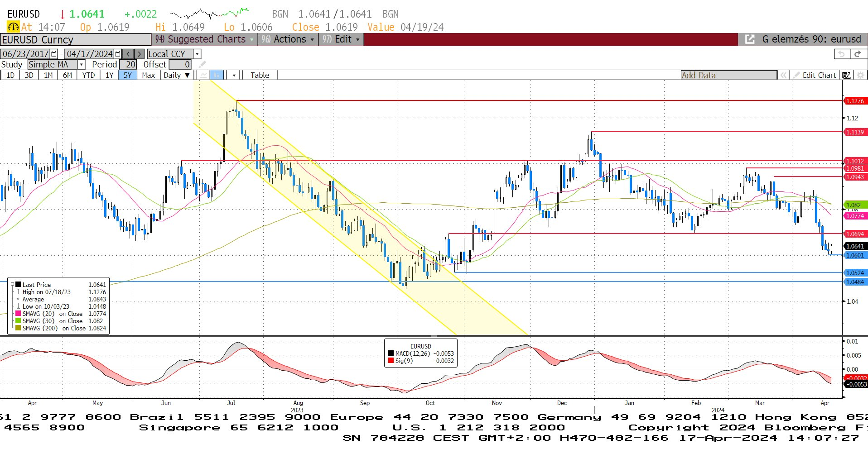Click the 1.1139 red price level label
This screenshot has width=868, height=463.
(x=855, y=132)
